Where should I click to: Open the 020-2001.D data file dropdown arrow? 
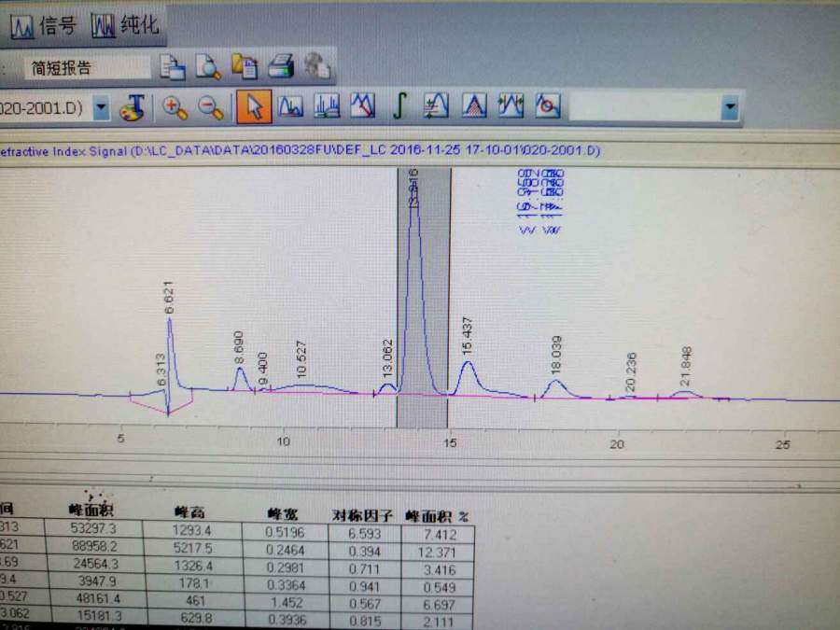(101, 107)
